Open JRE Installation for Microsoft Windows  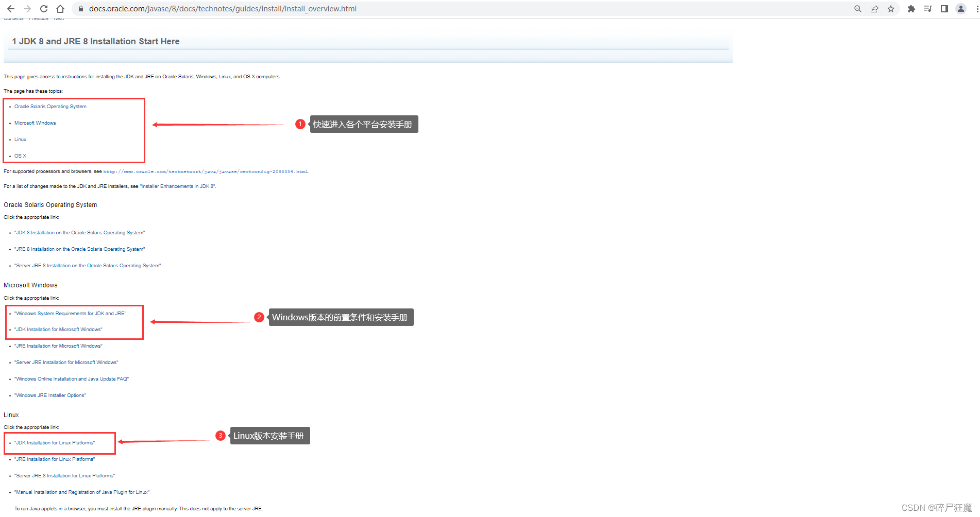58,346
